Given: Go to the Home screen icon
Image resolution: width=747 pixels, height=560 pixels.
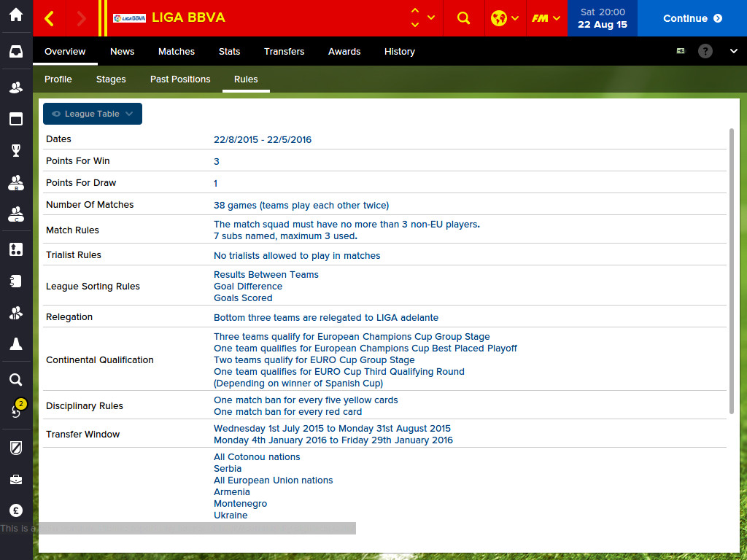Looking at the screenshot, I should (15, 15).
